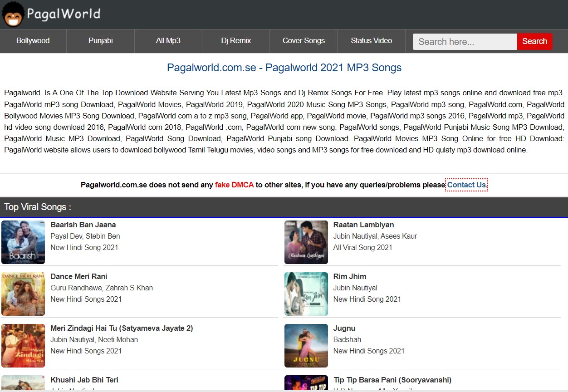
Task: Click 'Jubin Nautiyal' under Rim Jhim
Action: pyautogui.click(x=355, y=288)
